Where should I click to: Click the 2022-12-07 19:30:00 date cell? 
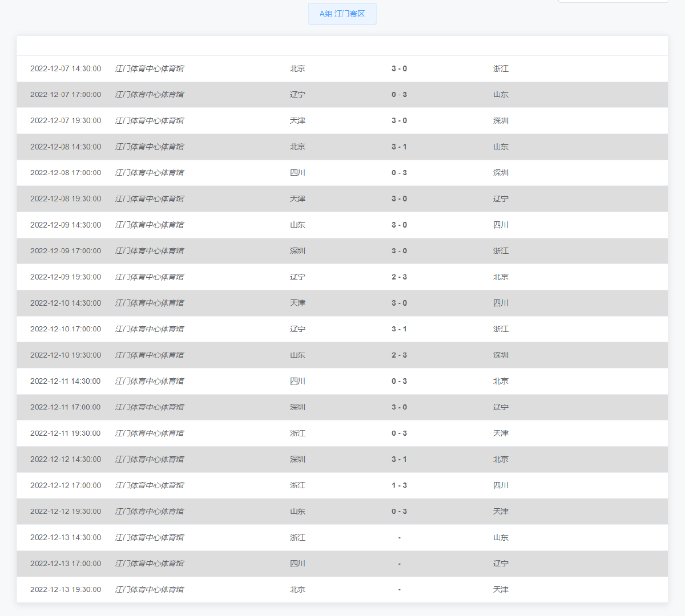[66, 120]
